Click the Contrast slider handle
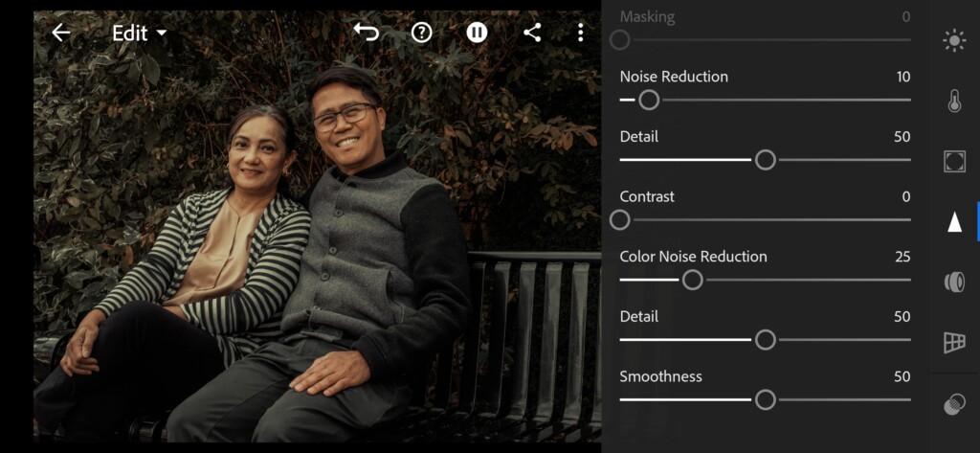 coord(619,220)
